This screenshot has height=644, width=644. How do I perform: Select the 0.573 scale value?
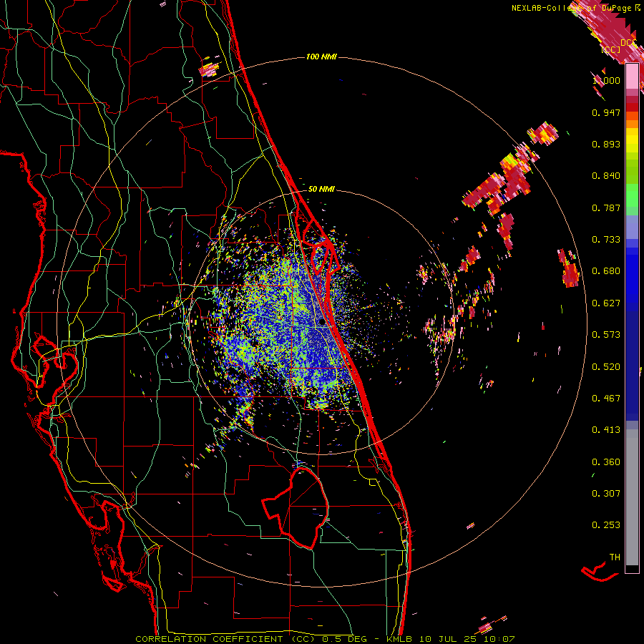tap(606, 335)
